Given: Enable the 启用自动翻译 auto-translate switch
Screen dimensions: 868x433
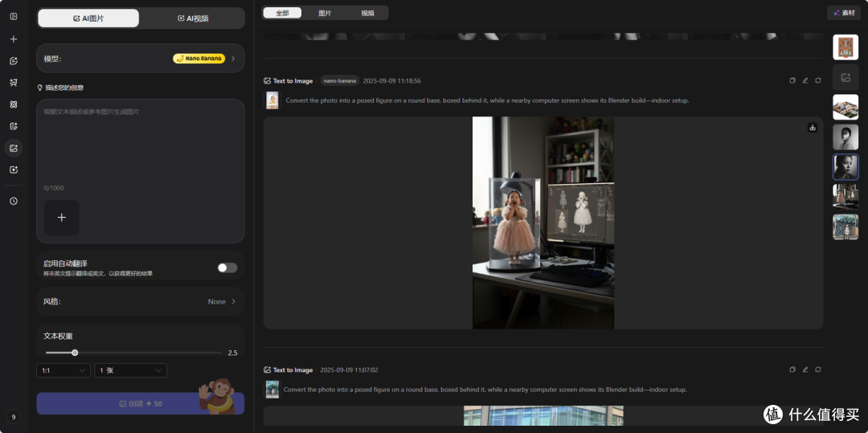Looking at the screenshot, I should (227, 268).
